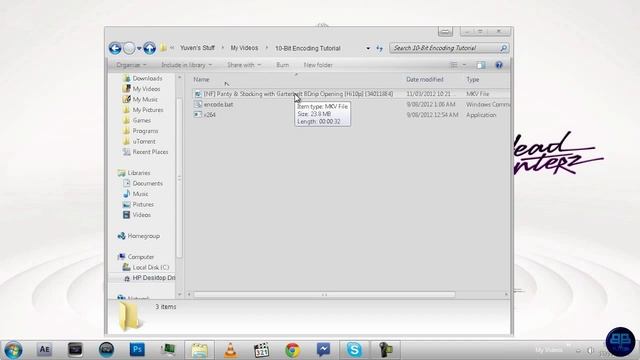Toggle the preview pane icon
Screen dimensions: 640x360
tap(481, 65)
